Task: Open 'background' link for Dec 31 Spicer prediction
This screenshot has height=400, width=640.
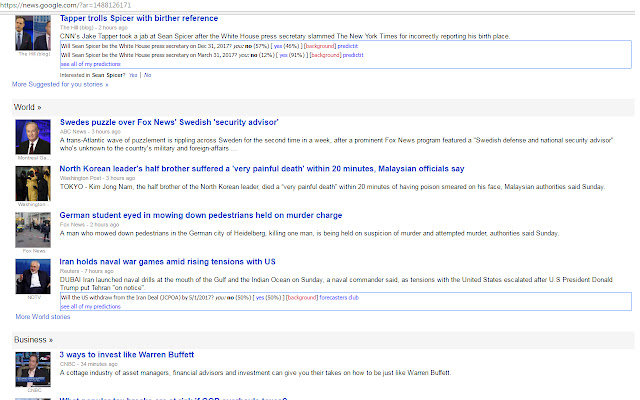Action: [320, 46]
